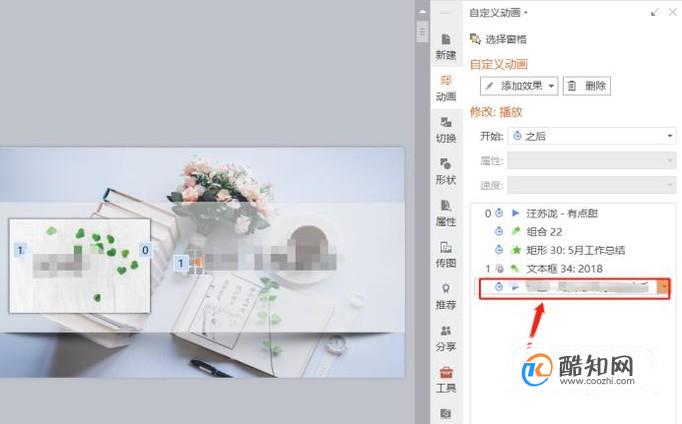The width and height of the screenshot is (682, 424).
Task: Click animation tag 1 beside the text box
Action: 181,263
